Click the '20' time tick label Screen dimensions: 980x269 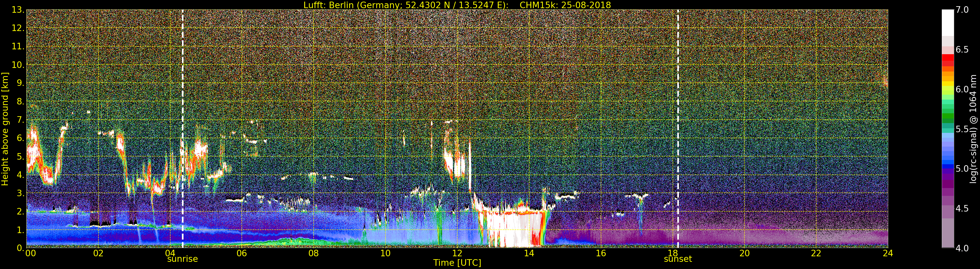[744, 253]
